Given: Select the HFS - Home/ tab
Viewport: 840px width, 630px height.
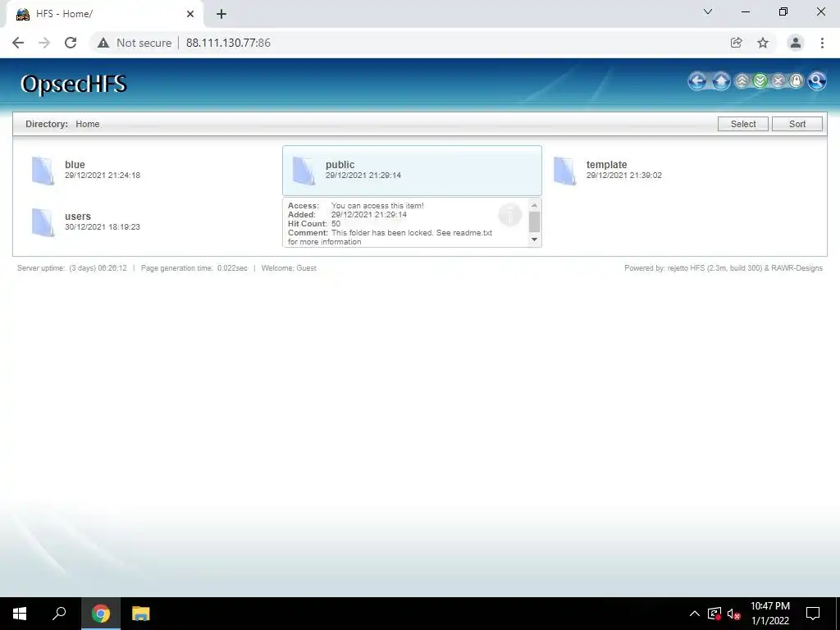Looking at the screenshot, I should click(104, 14).
